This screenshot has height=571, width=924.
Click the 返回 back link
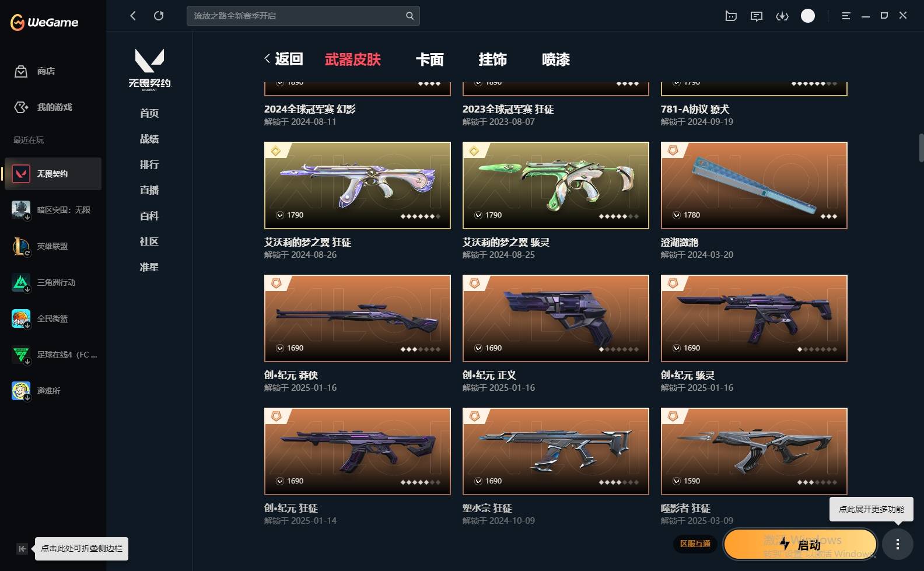284,59
